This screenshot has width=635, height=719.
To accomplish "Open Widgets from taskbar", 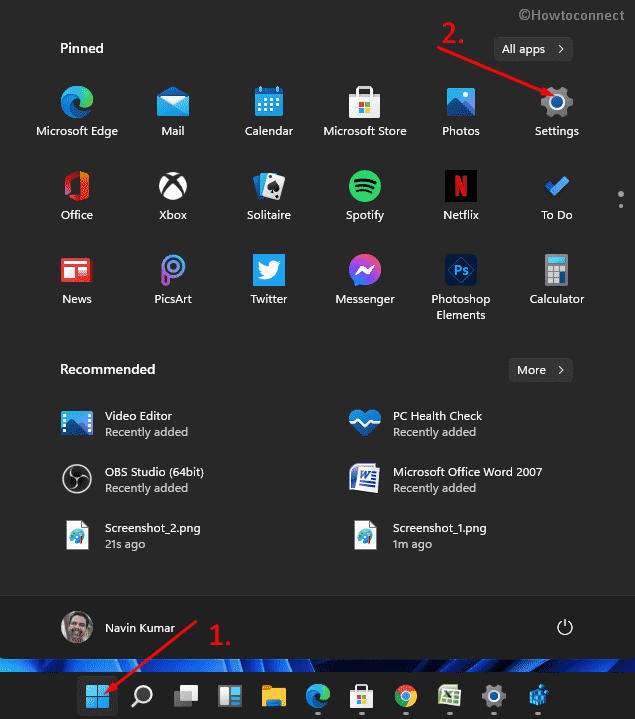I will coord(230,696).
